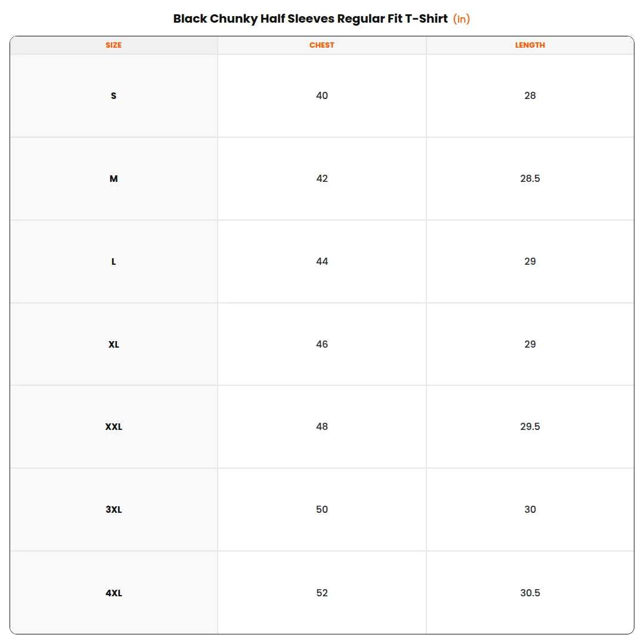Viewport: 644px width, 644px height.
Task: Click length value 28.5 for size M
Action: [530, 179]
